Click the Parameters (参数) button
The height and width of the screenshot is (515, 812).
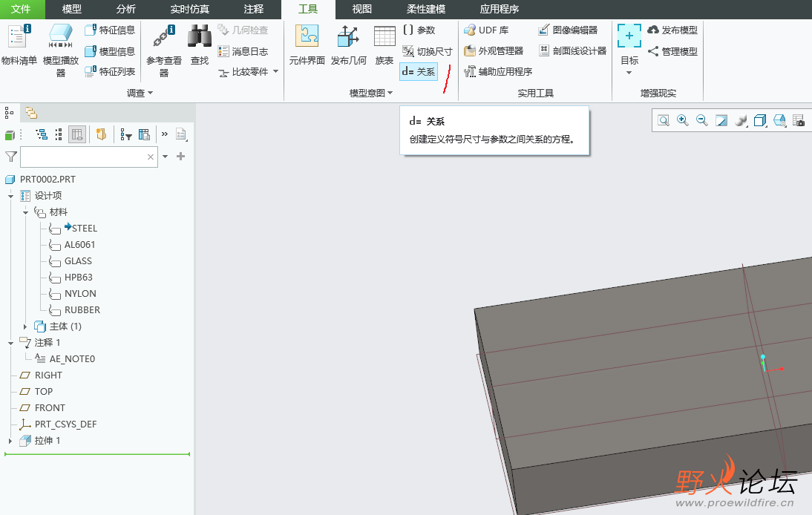(x=419, y=30)
